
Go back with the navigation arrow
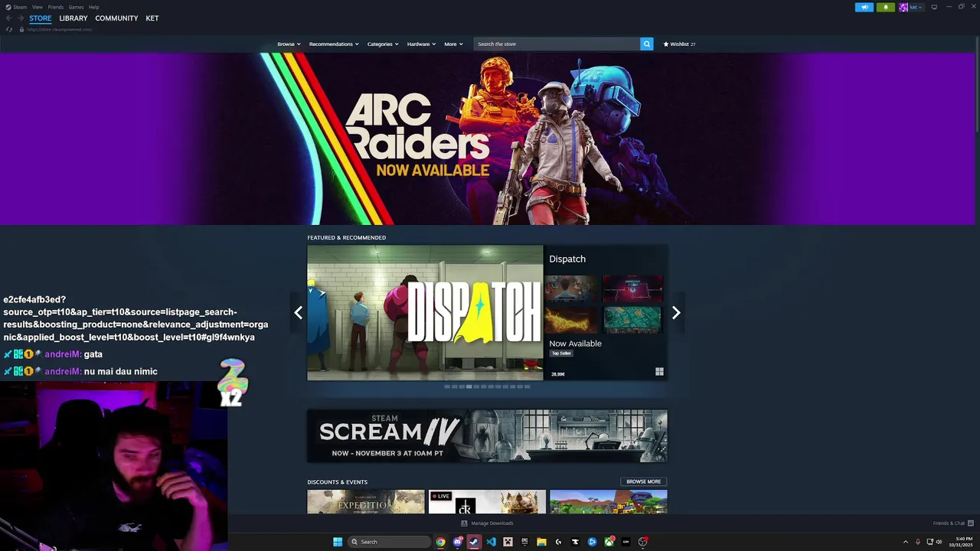click(x=8, y=18)
